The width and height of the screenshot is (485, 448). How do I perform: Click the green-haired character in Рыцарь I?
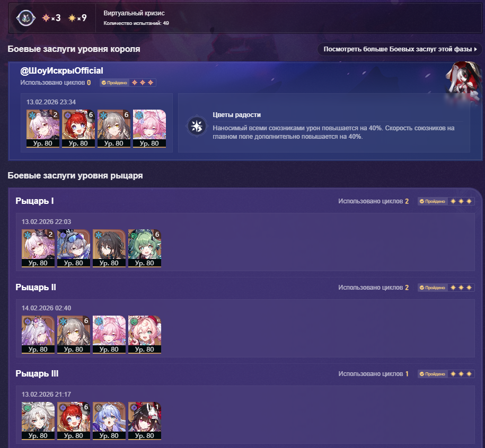coord(145,248)
